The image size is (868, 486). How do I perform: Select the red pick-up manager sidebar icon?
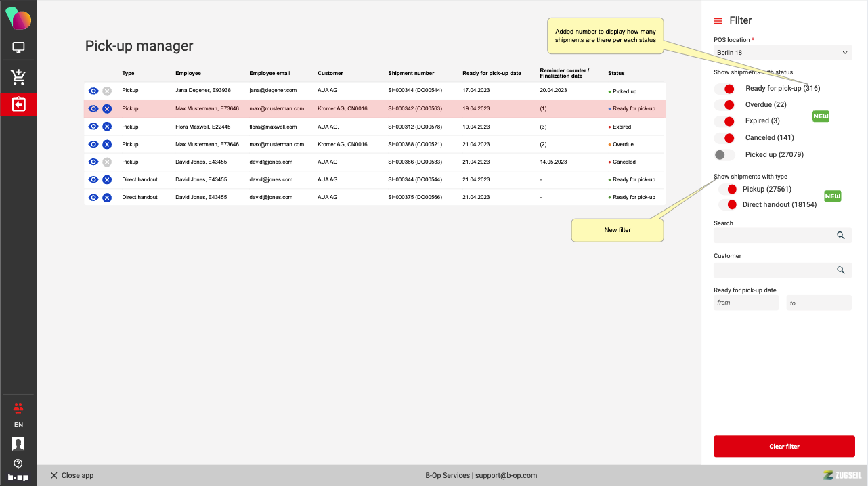point(18,105)
